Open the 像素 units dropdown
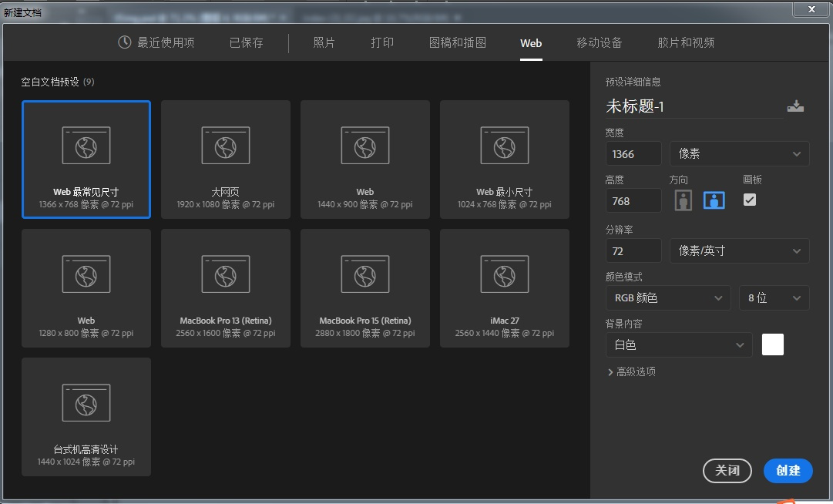833x504 pixels. 738,153
